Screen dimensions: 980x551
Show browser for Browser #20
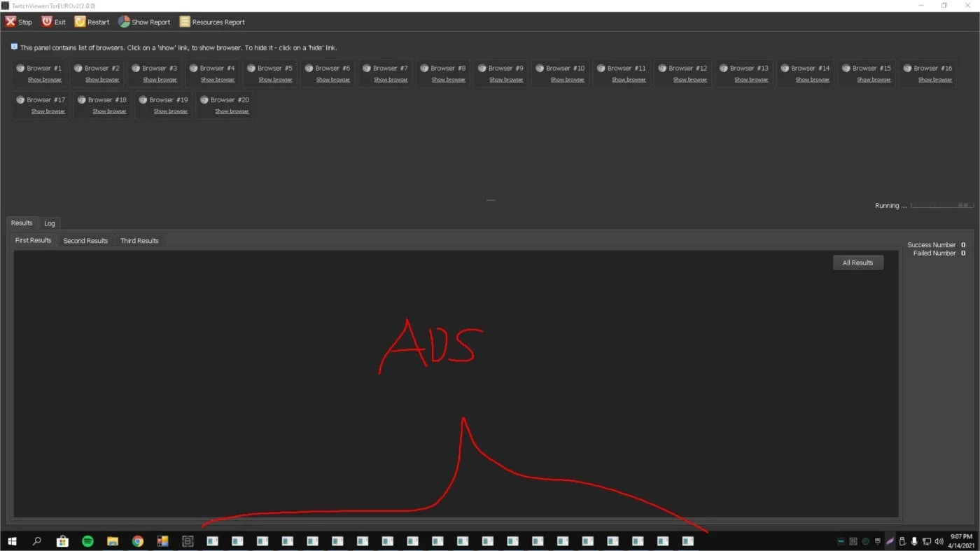[x=232, y=111]
